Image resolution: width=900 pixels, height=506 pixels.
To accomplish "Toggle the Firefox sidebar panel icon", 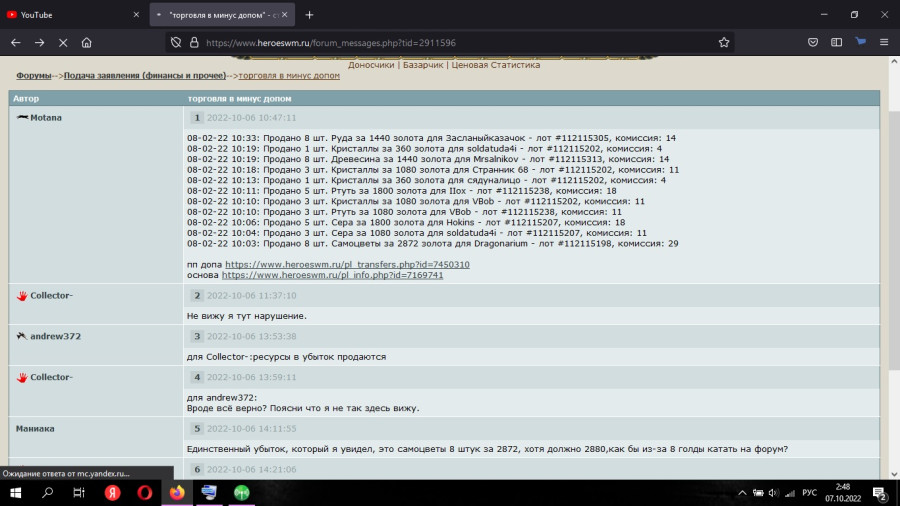I will (836, 43).
